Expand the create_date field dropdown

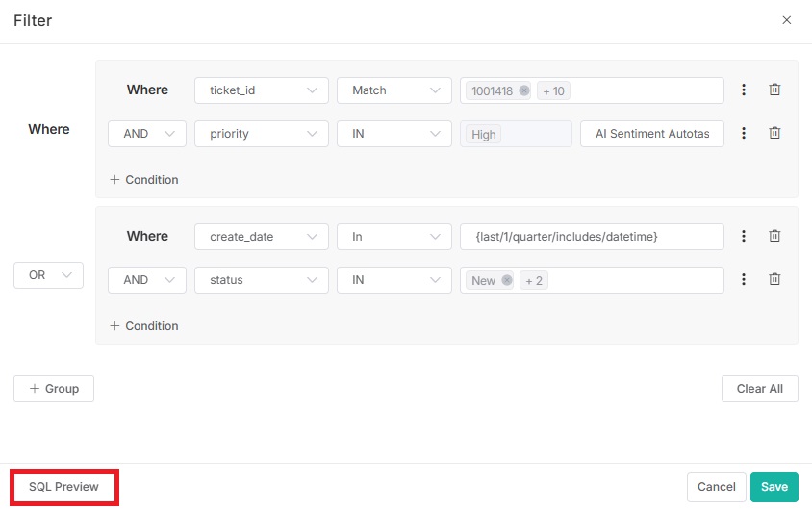261,237
